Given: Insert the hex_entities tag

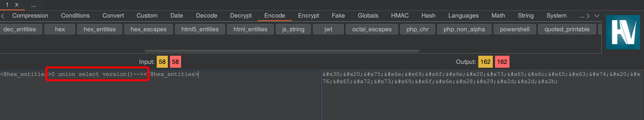Looking at the screenshot, I should point(100,29).
